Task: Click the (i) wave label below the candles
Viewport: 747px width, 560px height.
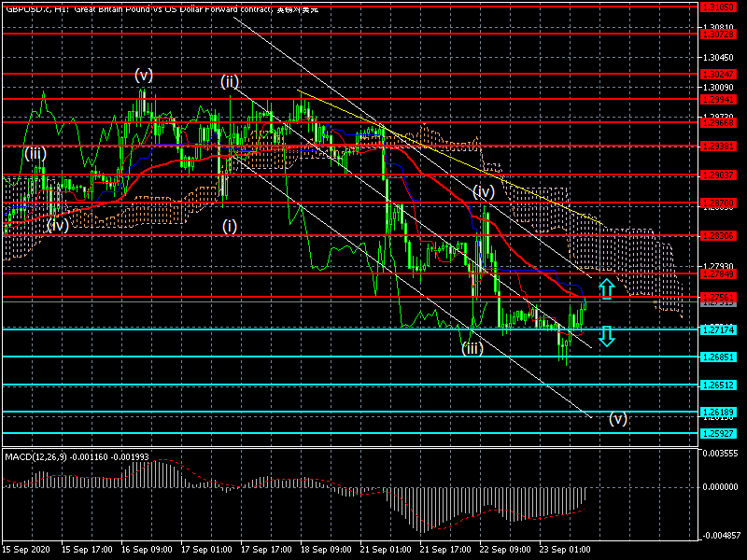Action: [x=230, y=226]
